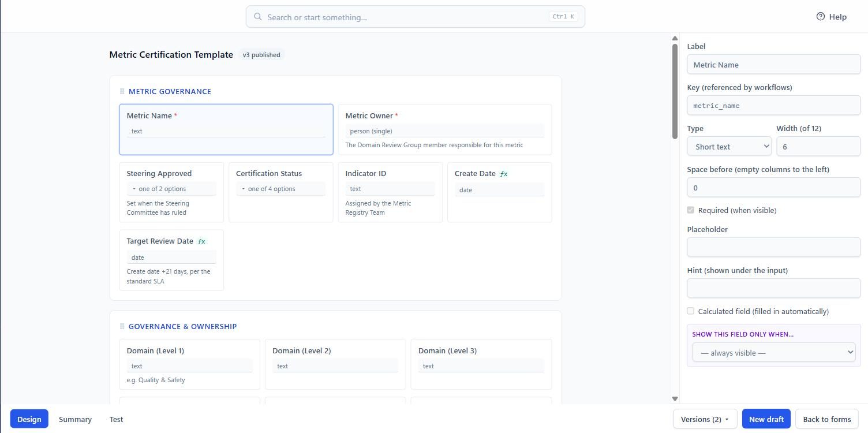Viewport: 868px width, 433px height.
Task: Select the Domain (Level 3) field card
Action: (481, 364)
